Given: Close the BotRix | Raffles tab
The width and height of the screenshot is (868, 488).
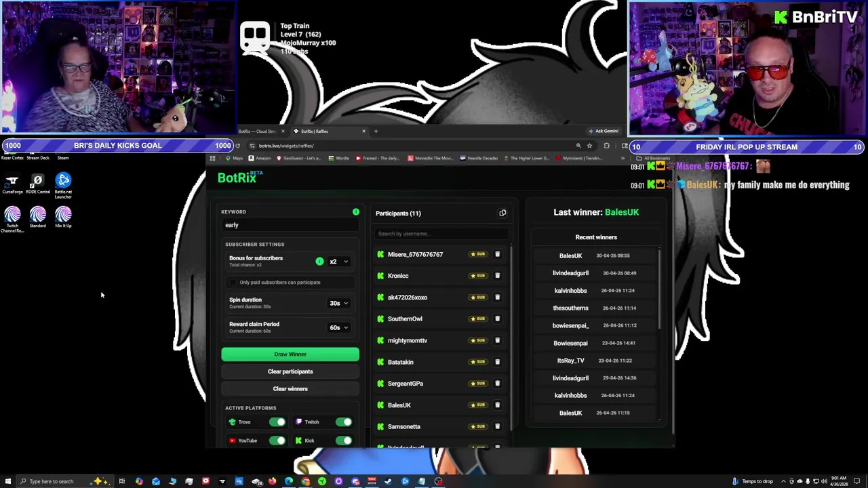Looking at the screenshot, I should coord(363,131).
